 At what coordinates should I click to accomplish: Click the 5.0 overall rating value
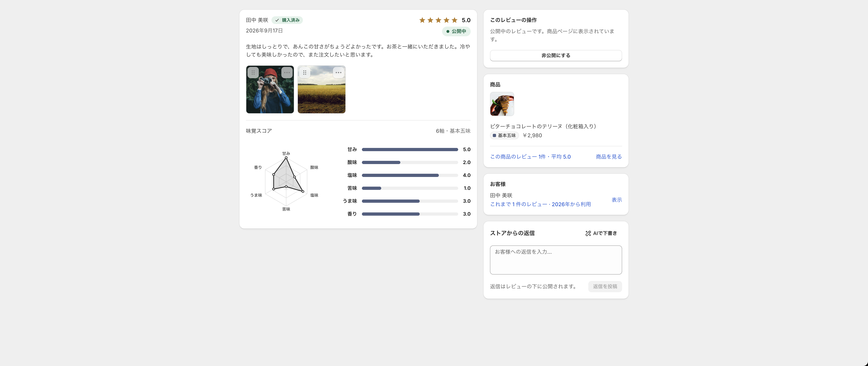466,20
